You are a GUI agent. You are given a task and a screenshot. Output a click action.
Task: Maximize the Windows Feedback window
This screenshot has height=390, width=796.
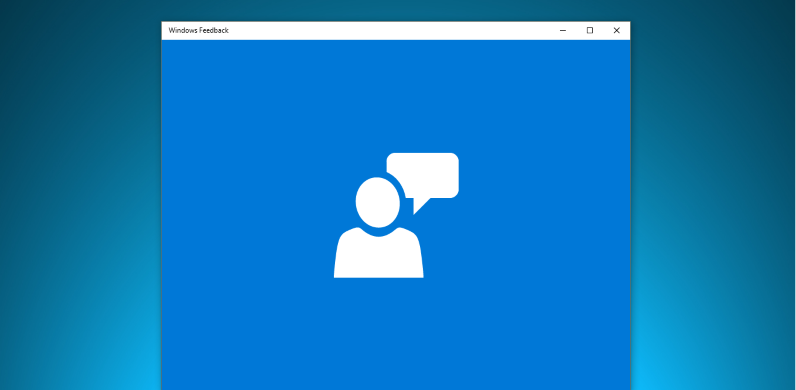tap(589, 30)
